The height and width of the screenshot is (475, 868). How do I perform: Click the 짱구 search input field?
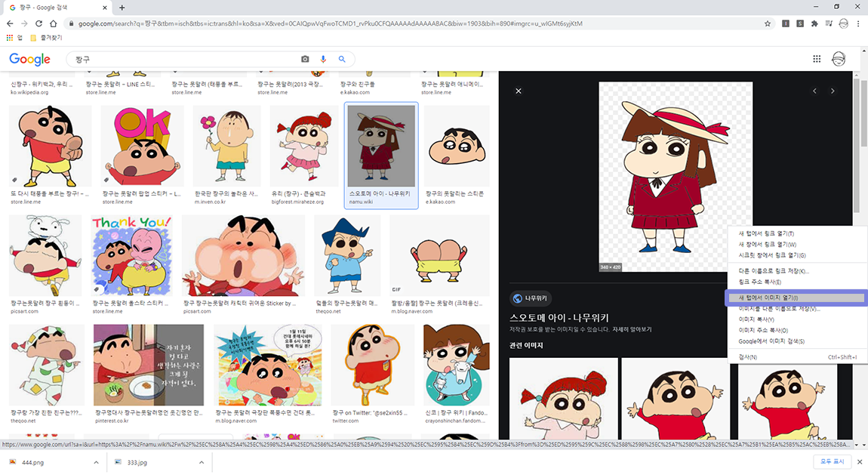pyautogui.click(x=186, y=59)
